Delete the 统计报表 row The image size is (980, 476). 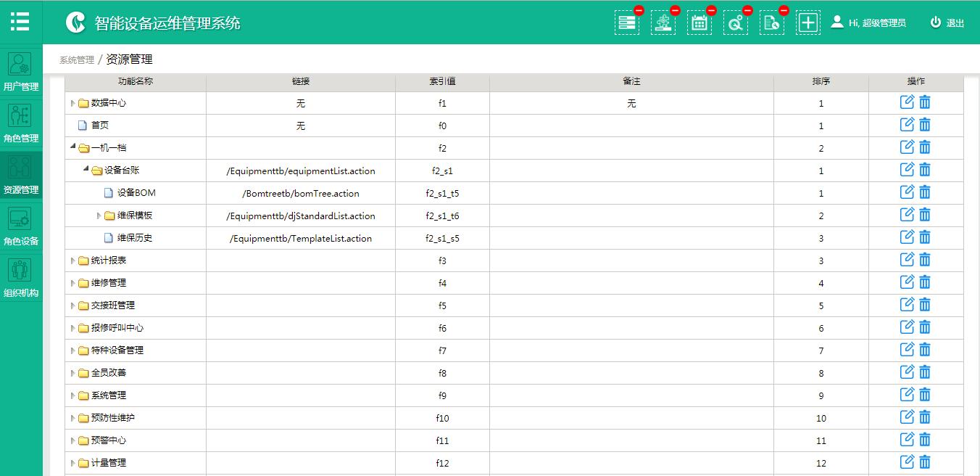point(925,260)
